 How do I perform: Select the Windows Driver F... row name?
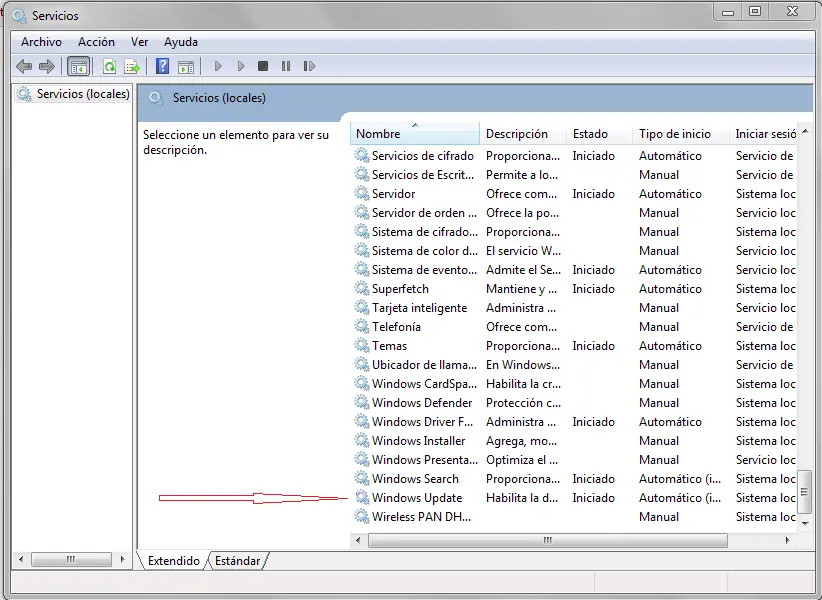[422, 422]
